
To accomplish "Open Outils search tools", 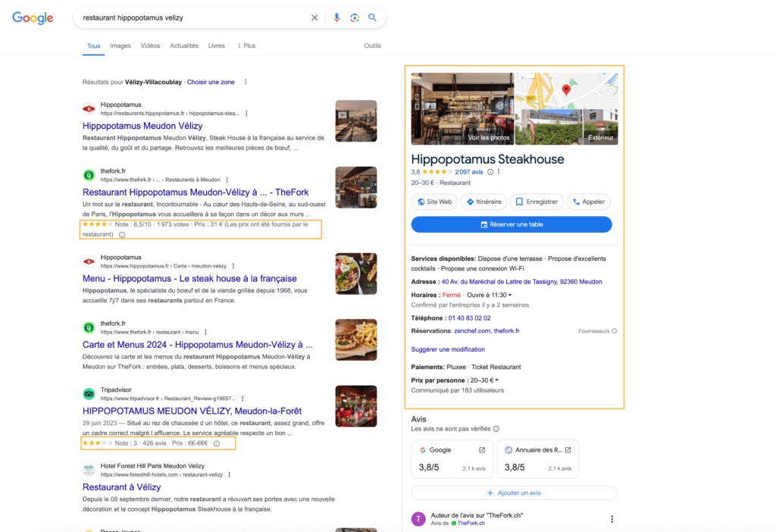I will pos(372,45).
